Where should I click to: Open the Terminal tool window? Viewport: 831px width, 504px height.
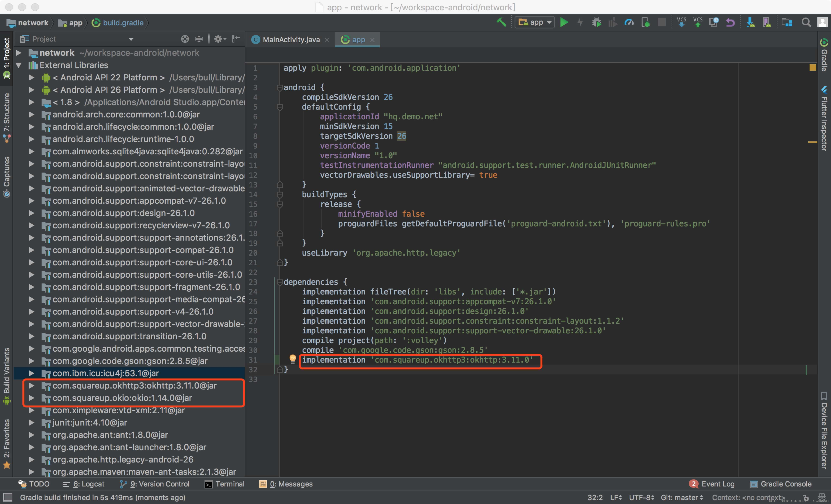[225, 484]
